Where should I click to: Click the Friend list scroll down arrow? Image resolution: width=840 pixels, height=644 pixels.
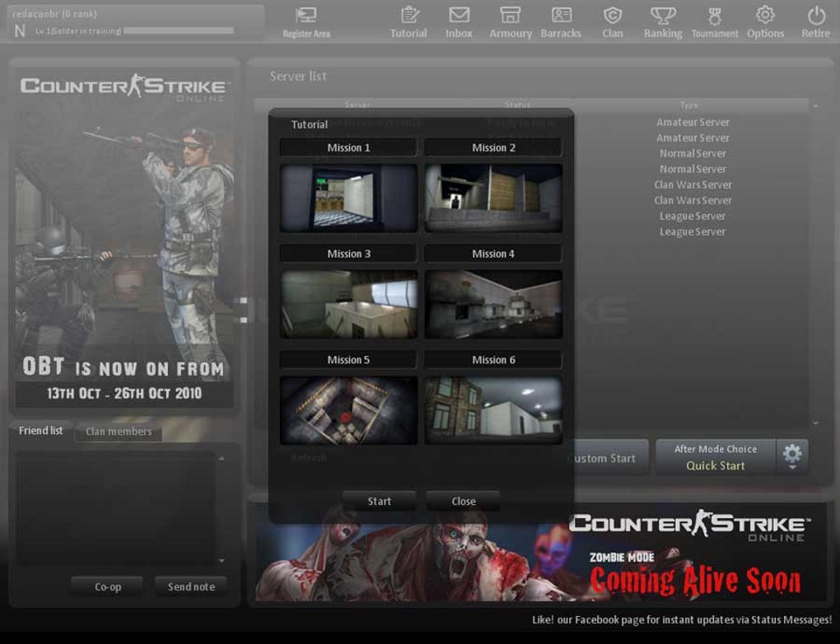pos(221,561)
